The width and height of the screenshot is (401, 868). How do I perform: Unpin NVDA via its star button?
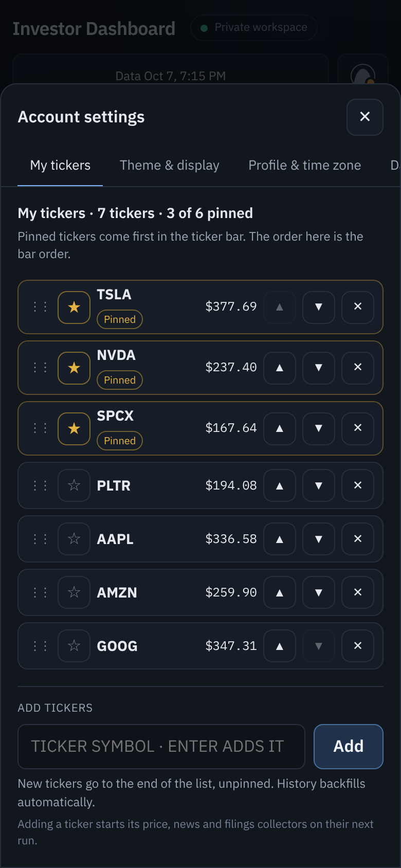coord(74,368)
